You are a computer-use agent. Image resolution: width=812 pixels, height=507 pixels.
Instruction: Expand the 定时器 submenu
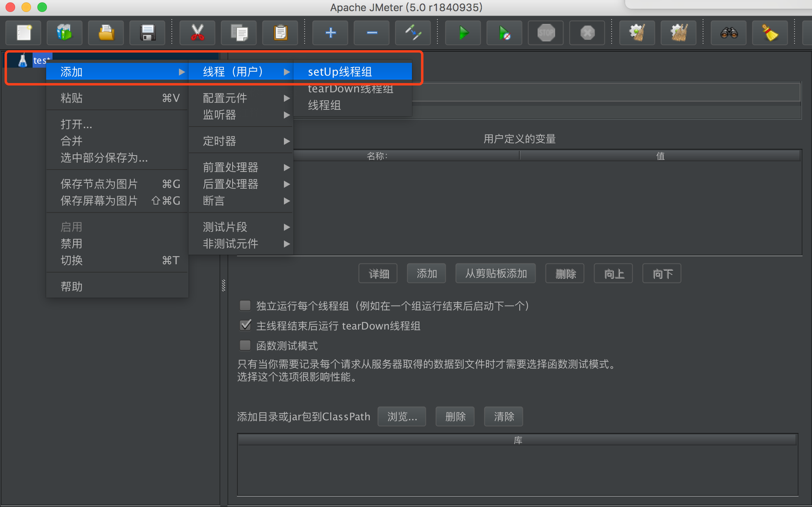pyautogui.click(x=241, y=141)
